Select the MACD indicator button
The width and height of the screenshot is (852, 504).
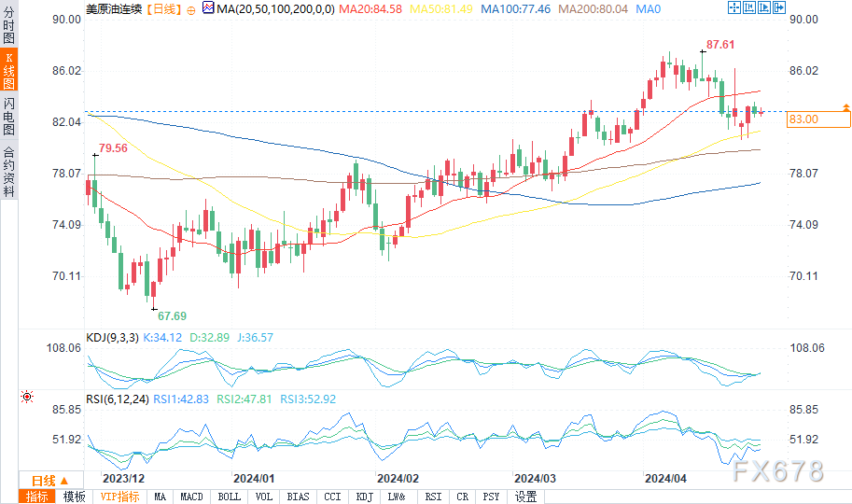pos(191,497)
